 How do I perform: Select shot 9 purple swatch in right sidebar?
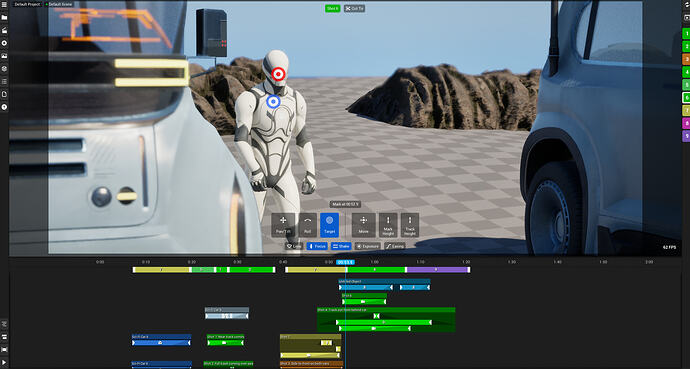[686, 136]
